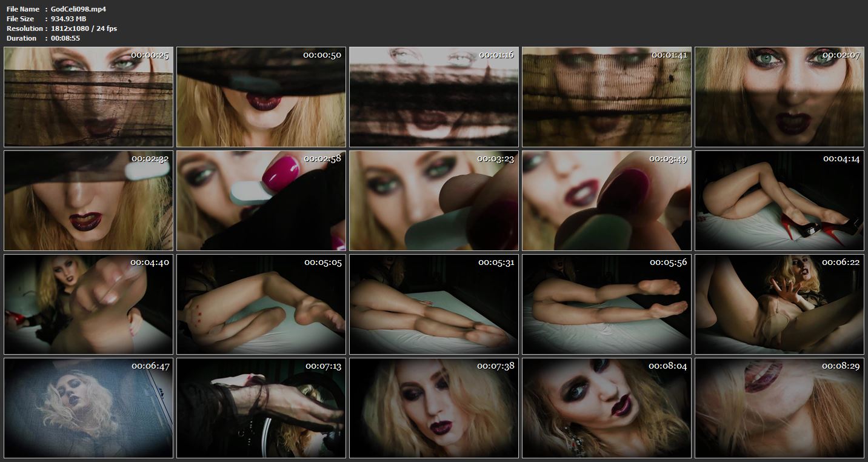
Task: Select the thumbnail timestamped 00:04:14
Action: click(x=780, y=201)
